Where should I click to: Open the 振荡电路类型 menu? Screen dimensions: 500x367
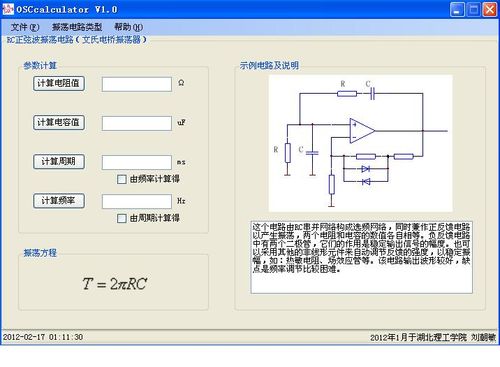(77, 27)
